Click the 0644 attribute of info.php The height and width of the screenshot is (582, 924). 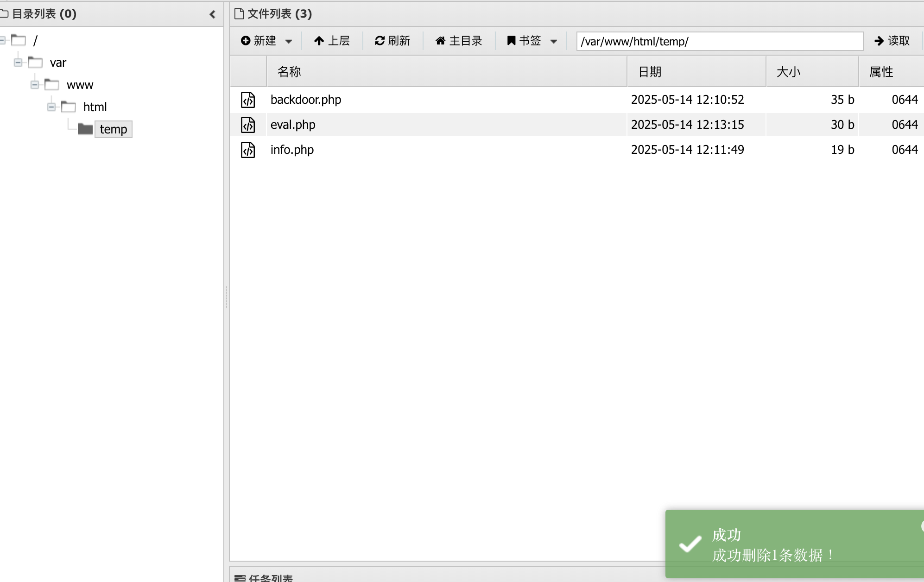905,150
